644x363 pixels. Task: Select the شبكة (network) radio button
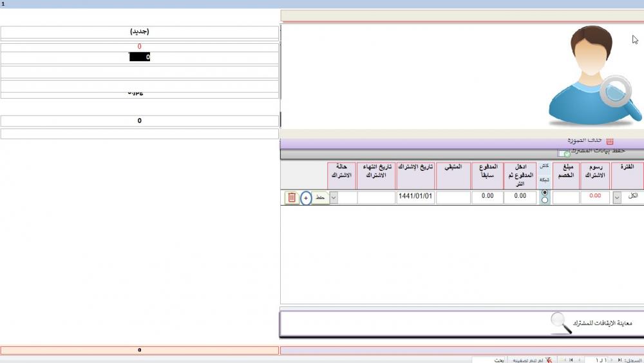[x=545, y=201]
